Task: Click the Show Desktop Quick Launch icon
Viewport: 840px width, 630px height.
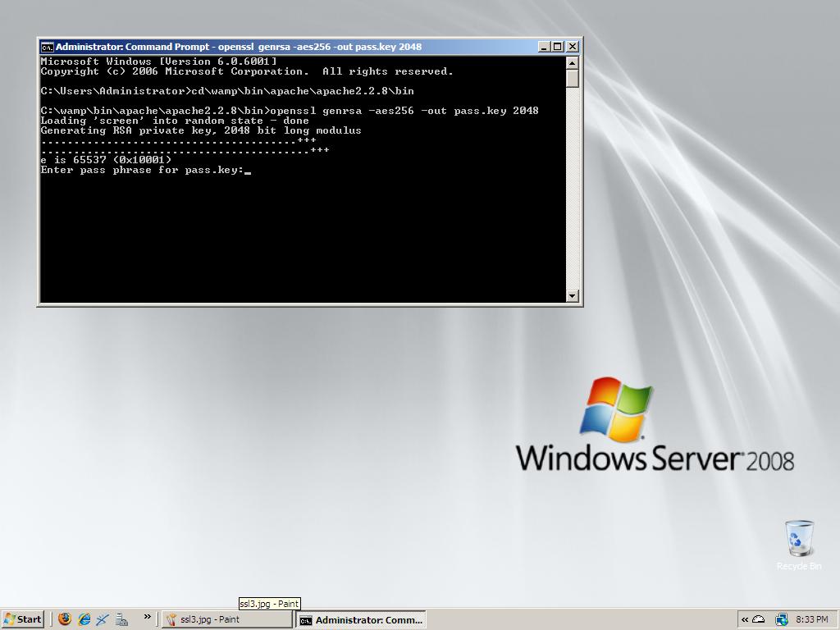Action: [103, 619]
